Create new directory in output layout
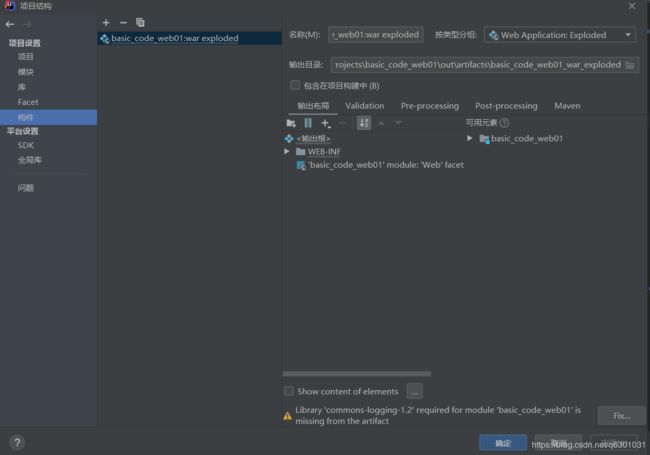 [291, 123]
